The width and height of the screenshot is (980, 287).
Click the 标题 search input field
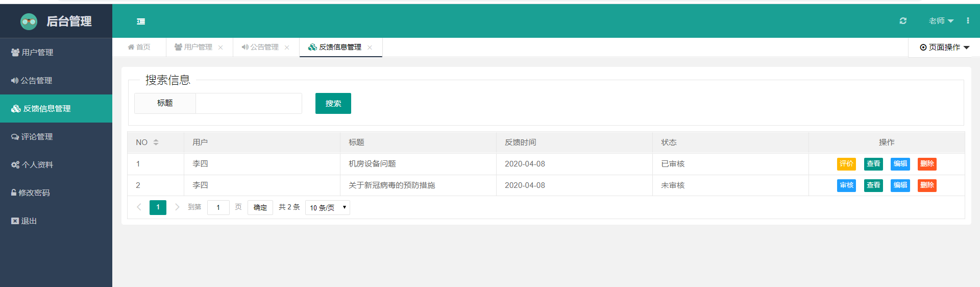click(x=249, y=103)
